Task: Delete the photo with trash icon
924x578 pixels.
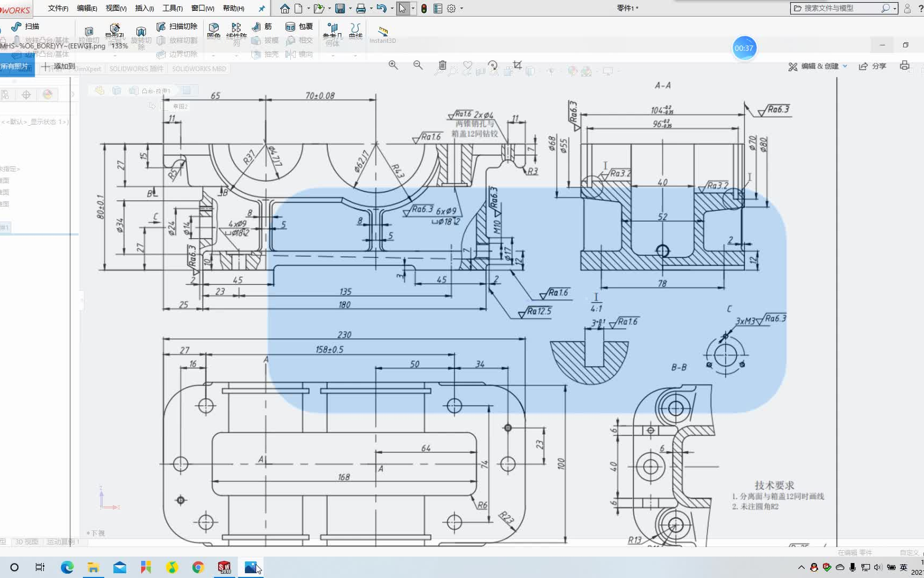Action: click(x=443, y=65)
